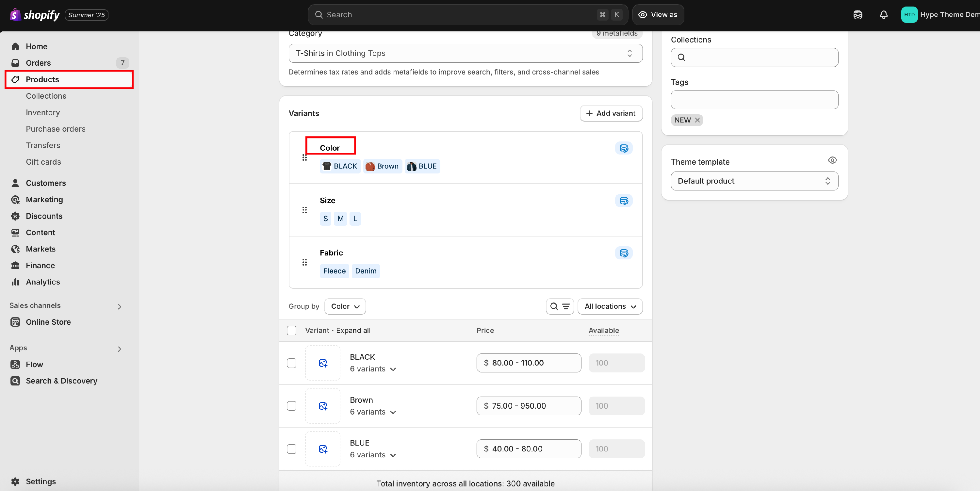
Task: Click drag handle beside Fabric option
Action: pyautogui.click(x=304, y=262)
